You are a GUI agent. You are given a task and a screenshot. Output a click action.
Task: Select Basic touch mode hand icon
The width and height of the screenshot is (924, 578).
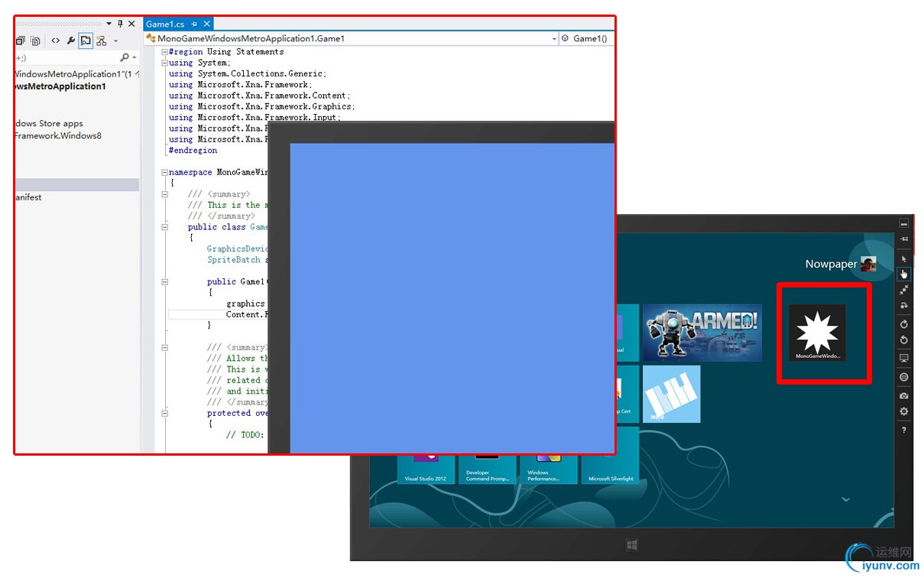coord(904,274)
